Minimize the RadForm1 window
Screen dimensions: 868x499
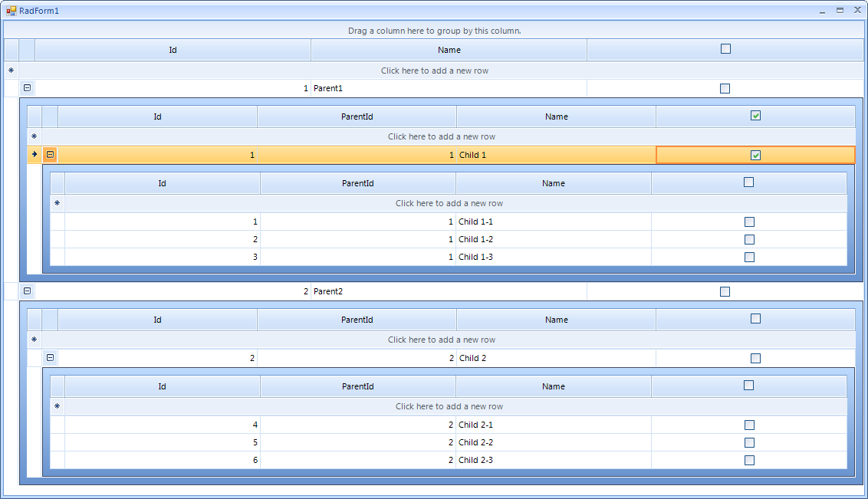pyautogui.click(x=823, y=11)
